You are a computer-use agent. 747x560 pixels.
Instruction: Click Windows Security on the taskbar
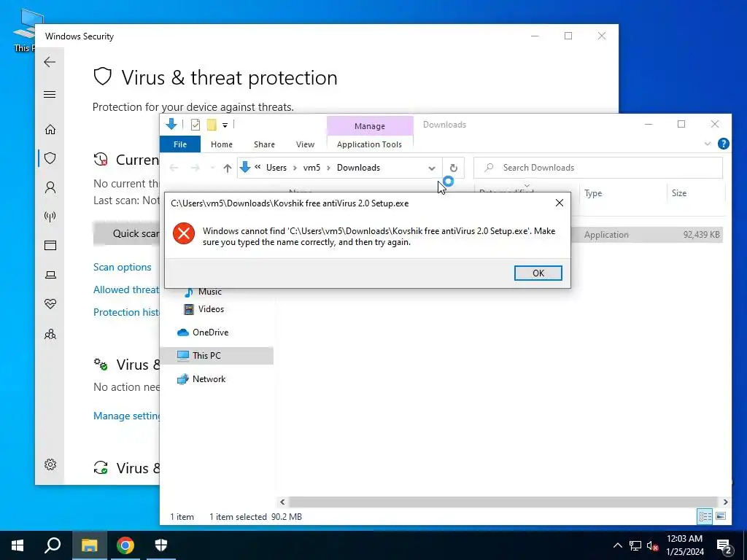tap(161, 545)
